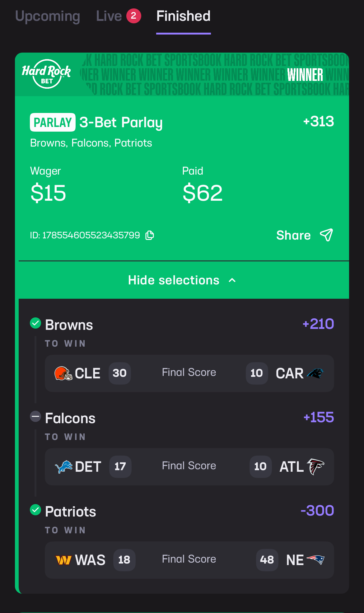364x613 pixels.
Task: Click the New England Patriots logo
Action: point(315,560)
